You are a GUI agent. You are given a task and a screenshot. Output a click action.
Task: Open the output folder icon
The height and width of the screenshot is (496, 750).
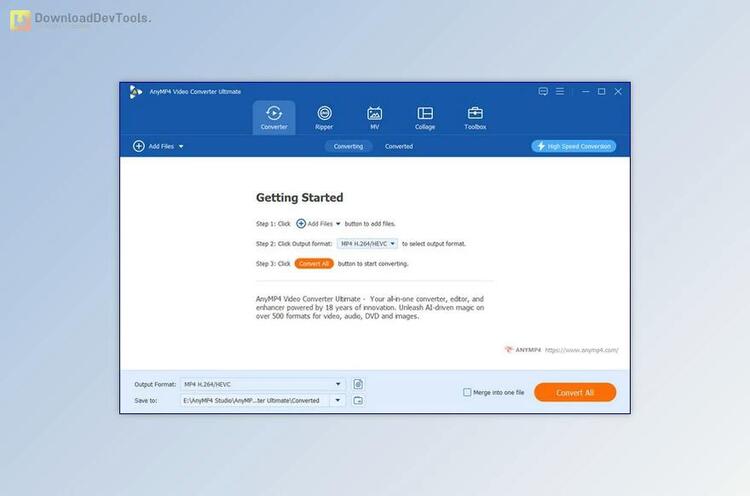click(x=358, y=400)
